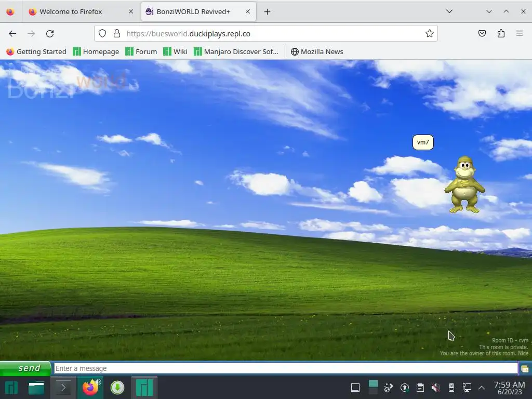Open the network connections tray icon
Viewport: 532px width, 399px height.
click(467, 388)
